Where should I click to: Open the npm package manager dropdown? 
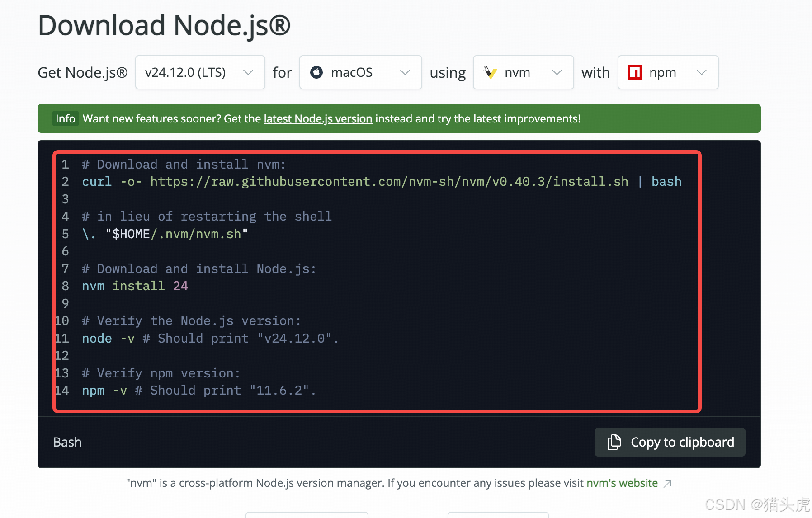coord(668,72)
